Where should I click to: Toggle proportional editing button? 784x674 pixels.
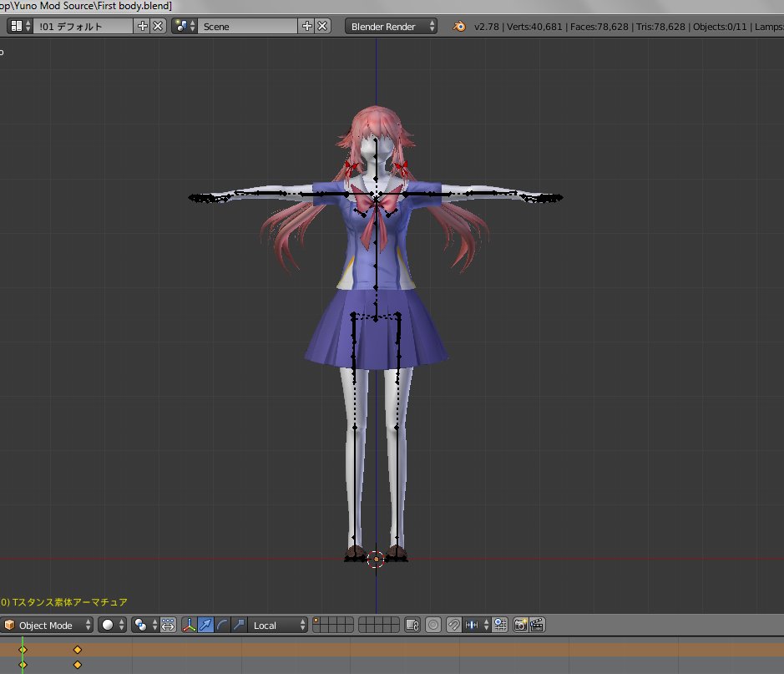433,625
